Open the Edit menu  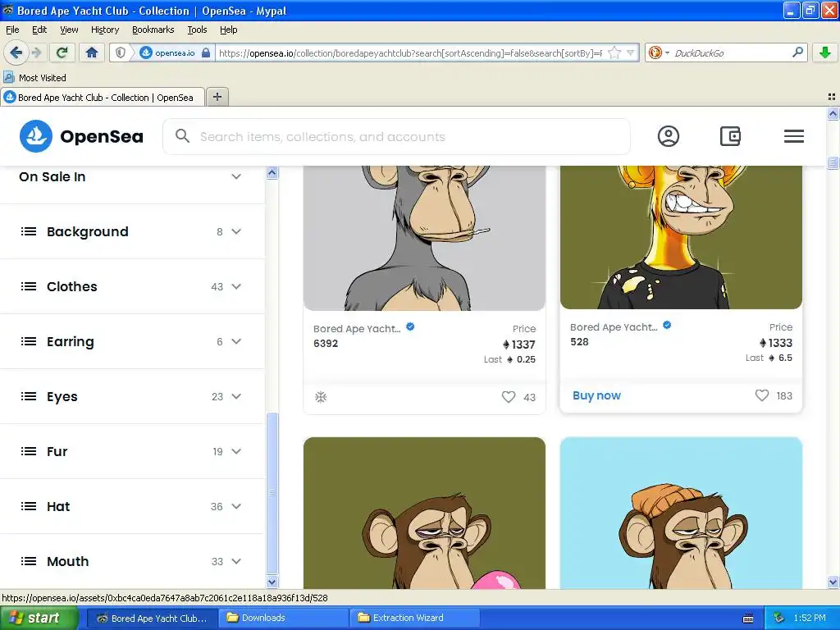click(39, 30)
